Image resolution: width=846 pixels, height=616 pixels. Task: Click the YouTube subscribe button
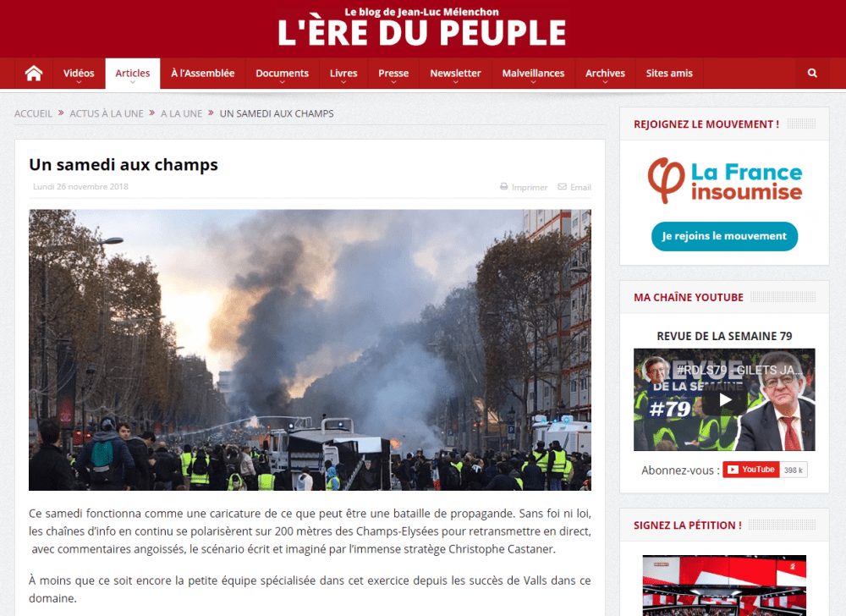[751, 470]
